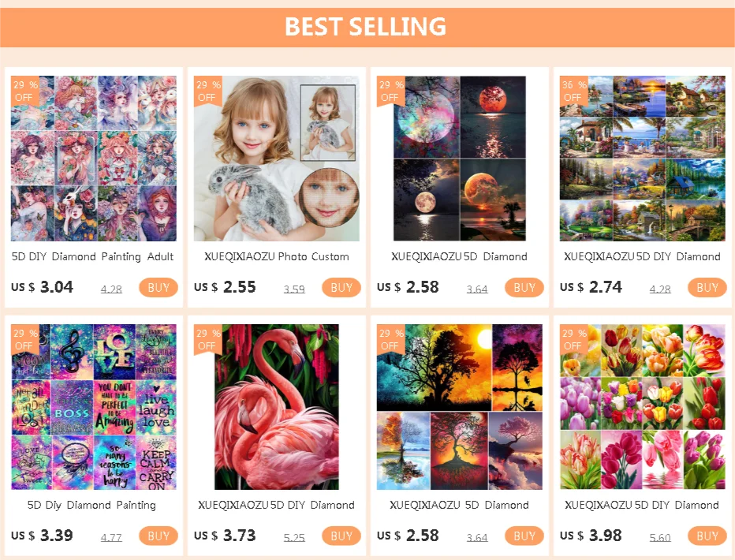Open the moon over water collage image

459,159
